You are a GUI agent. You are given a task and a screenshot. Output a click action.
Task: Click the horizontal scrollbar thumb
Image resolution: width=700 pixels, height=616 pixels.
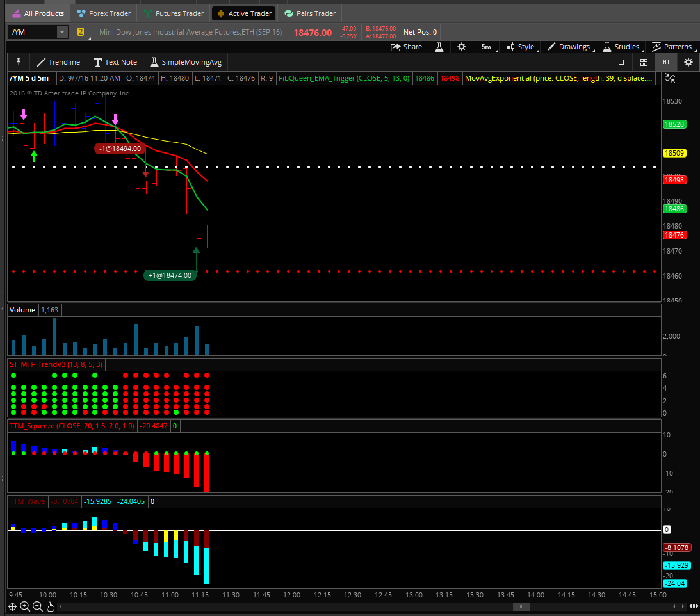[x=521, y=606]
